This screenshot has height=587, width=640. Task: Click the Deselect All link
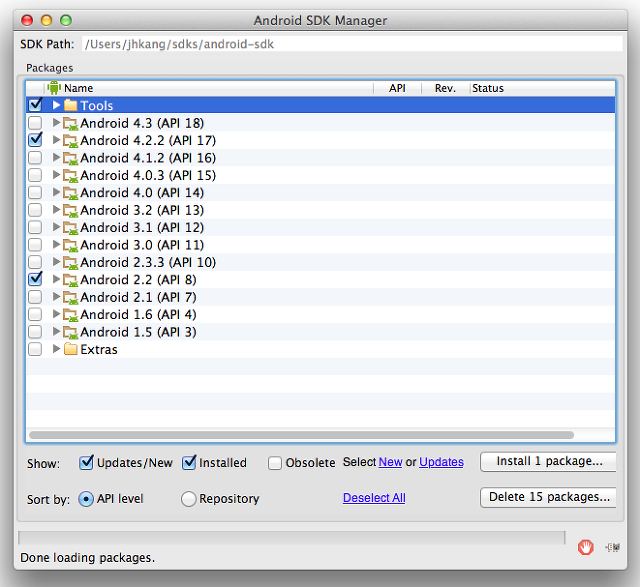(374, 498)
